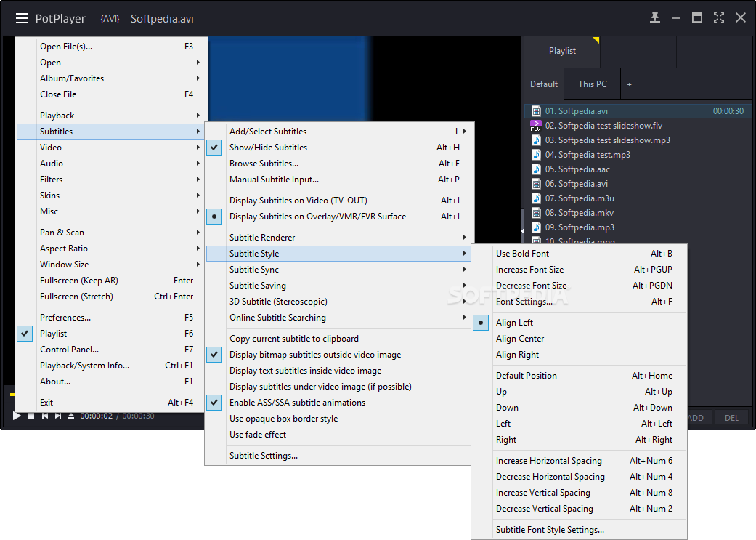Click music icon for 03. Softpedia test slideshow.mp3
This screenshot has height=540, width=756.
(536, 140)
